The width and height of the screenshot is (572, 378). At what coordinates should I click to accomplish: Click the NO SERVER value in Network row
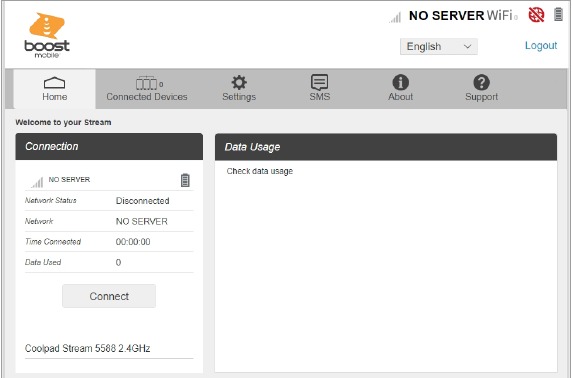pos(142,221)
